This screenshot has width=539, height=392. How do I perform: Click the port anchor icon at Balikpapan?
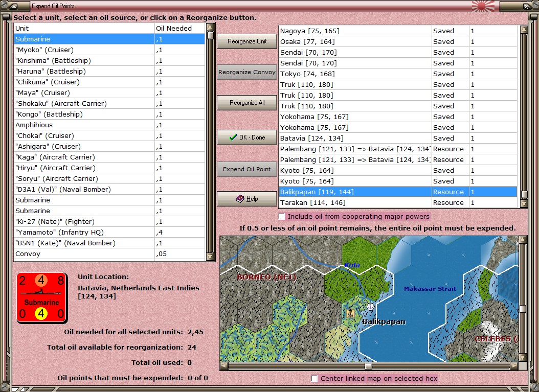[370, 307]
